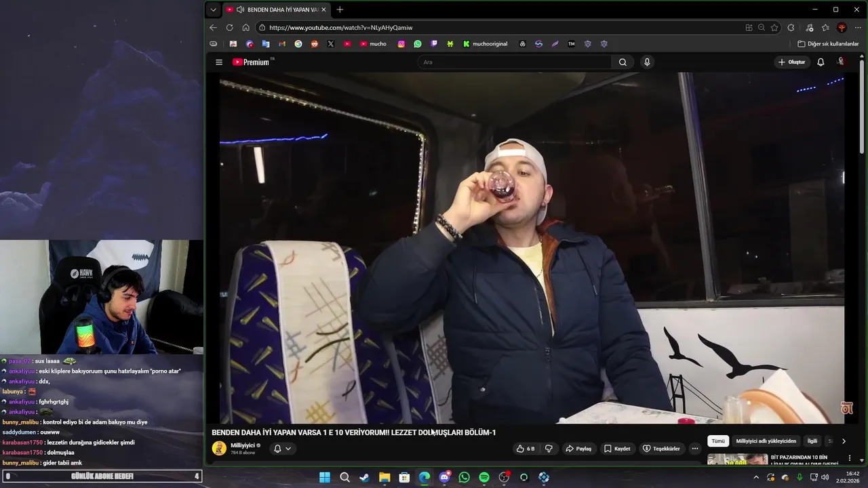Reload the page with refresh icon

pyautogui.click(x=229, y=28)
